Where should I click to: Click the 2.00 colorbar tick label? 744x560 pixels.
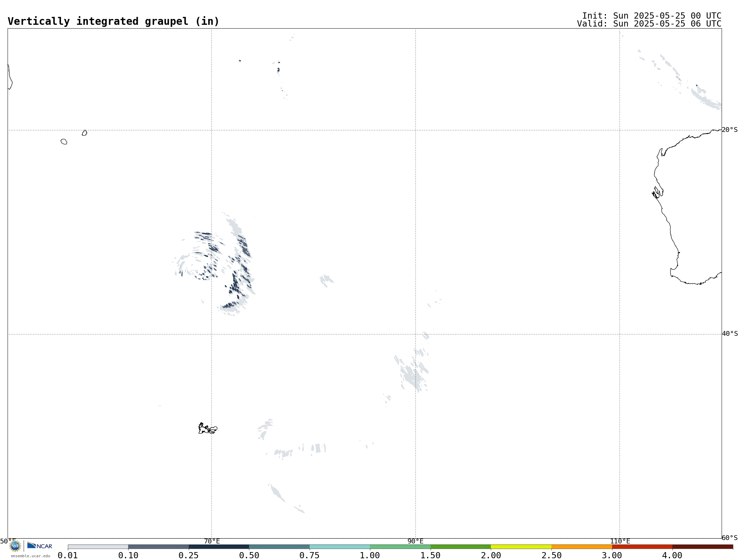pos(491,556)
